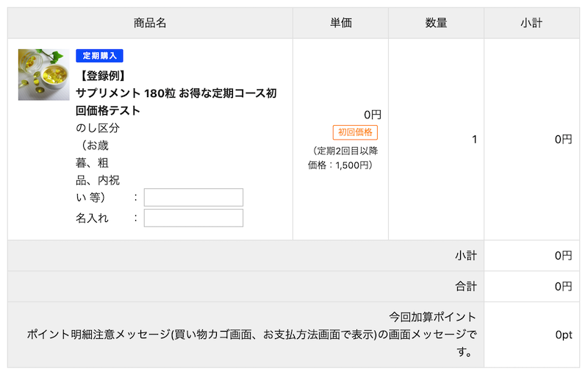Click the 合計 amount 0円
This screenshot has width=588, height=375.
[x=563, y=286]
